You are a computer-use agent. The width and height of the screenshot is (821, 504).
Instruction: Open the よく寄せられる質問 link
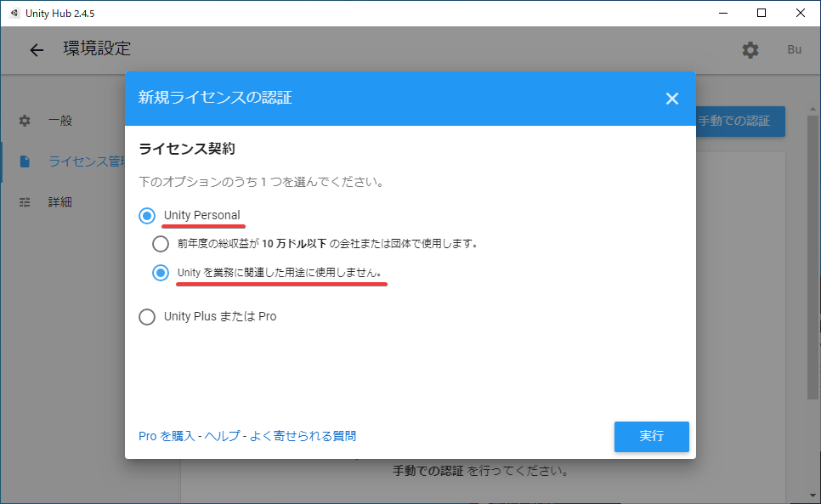click(x=304, y=435)
